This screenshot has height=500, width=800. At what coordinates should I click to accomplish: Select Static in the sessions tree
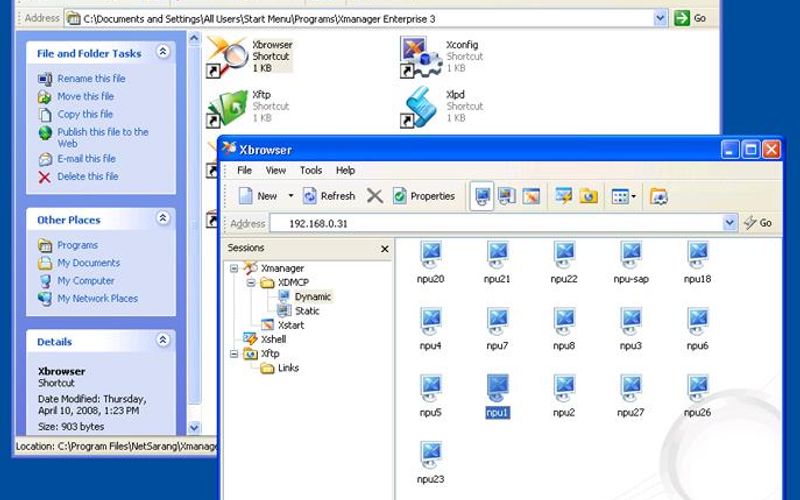[x=307, y=311]
